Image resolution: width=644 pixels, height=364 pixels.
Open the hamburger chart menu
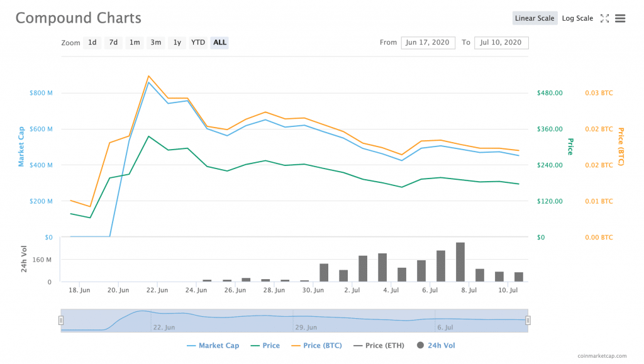pos(620,18)
